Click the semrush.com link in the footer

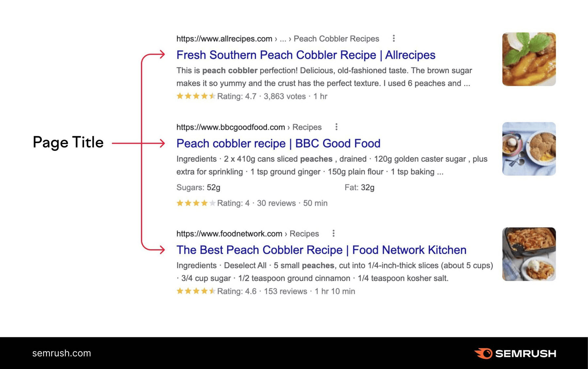pyautogui.click(x=61, y=353)
